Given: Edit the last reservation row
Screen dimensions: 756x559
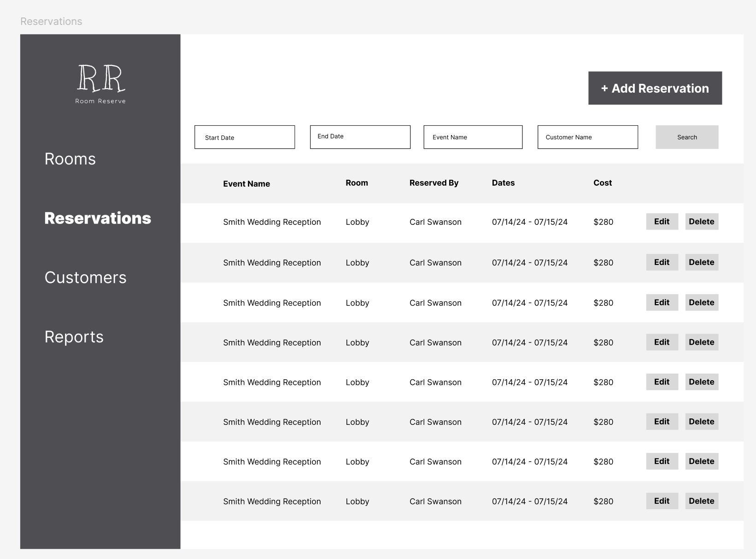Looking at the screenshot, I should [662, 501].
